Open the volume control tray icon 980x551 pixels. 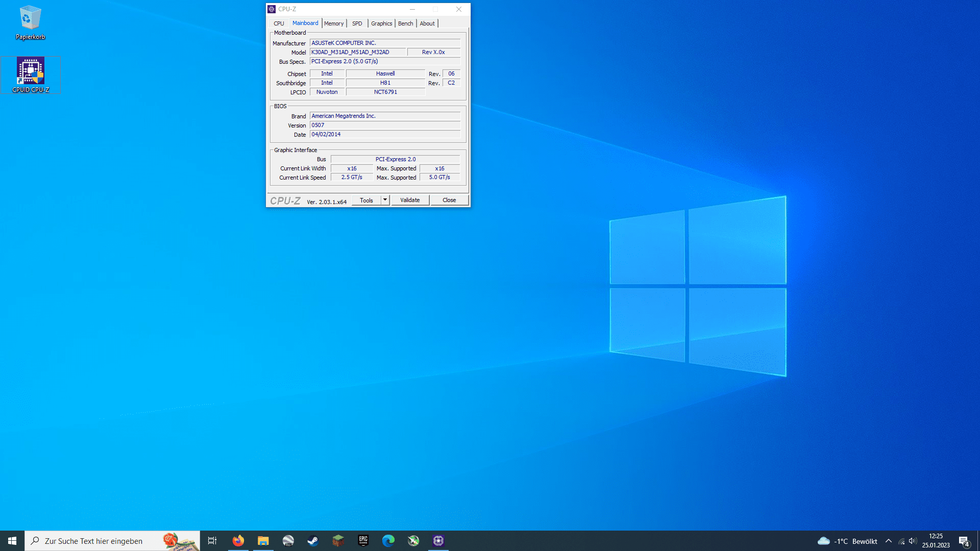pyautogui.click(x=913, y=541)
